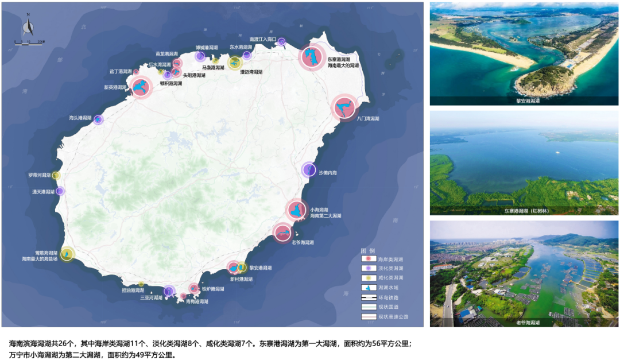This screenshot has width=620, height=364.
Task: Select the 八门湾潟湖 marker circle
Action: (345, 107)
